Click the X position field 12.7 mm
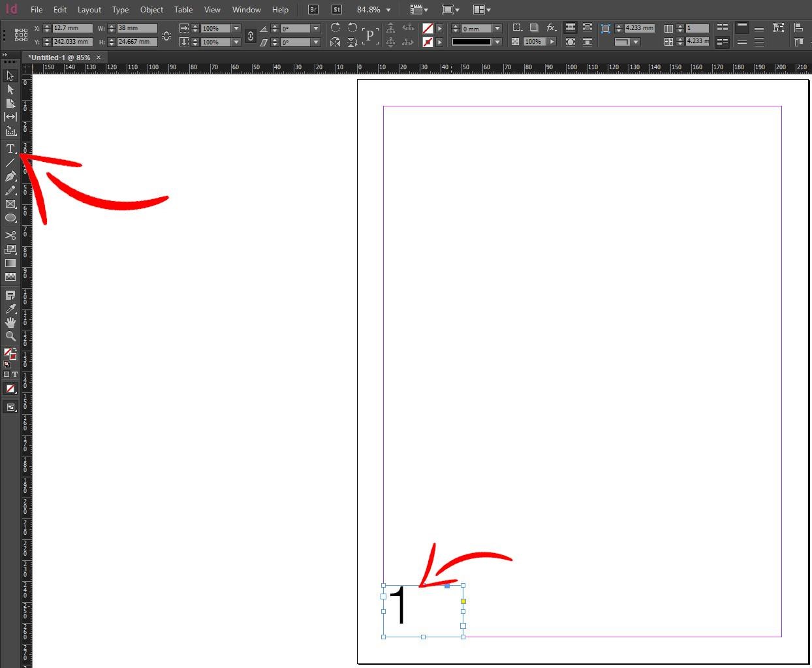This screenshot has height=668, width=812. pos(72,29)
